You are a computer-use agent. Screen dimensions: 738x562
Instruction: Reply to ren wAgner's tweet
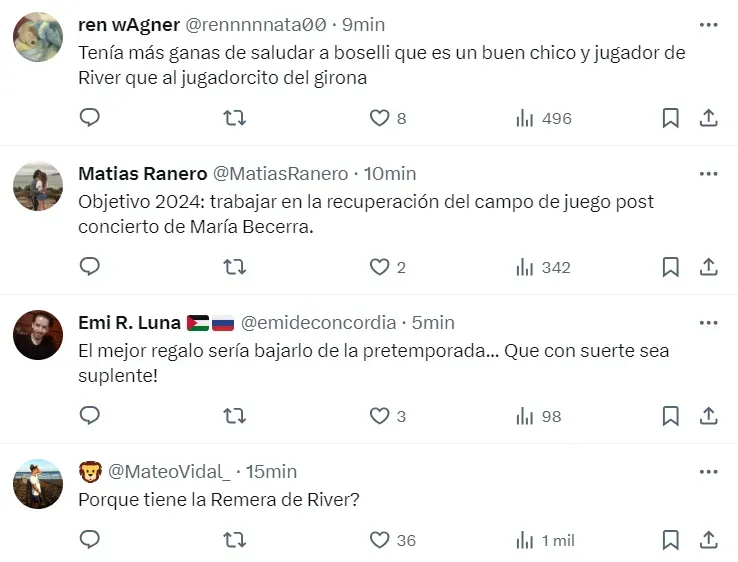(x=90, y=118)
